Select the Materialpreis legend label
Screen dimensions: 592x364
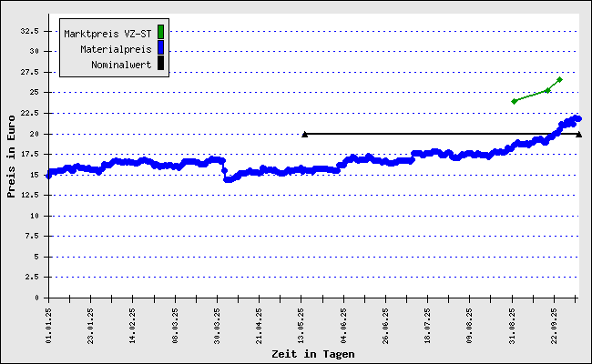(115, 49)
